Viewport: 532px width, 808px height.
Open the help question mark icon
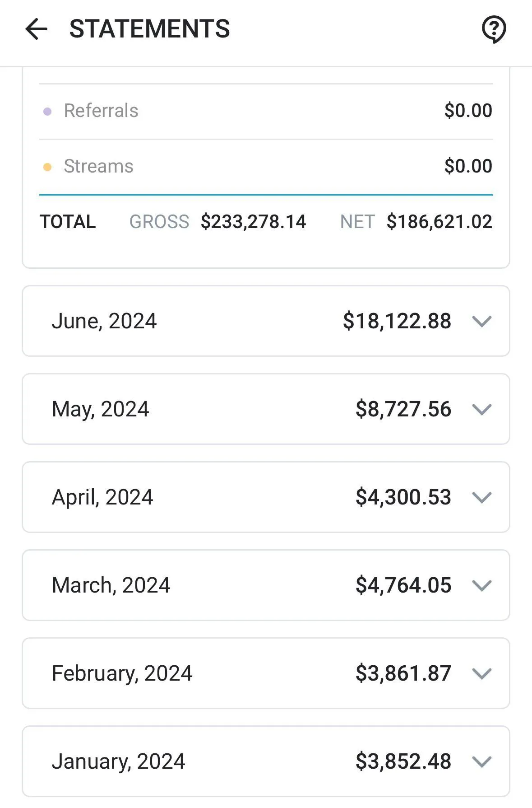pyautogui.click(x=494, y=29)
